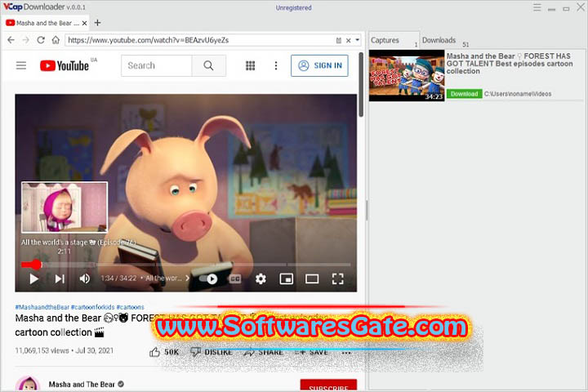Viewport: 588px width, 392px height.
Task: Close the Masha and the Bear tab
Action: click(84, 23)
